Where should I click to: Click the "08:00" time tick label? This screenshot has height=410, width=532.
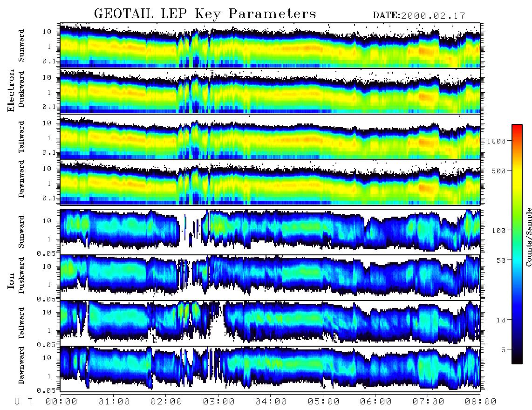[x=481, y=402]
